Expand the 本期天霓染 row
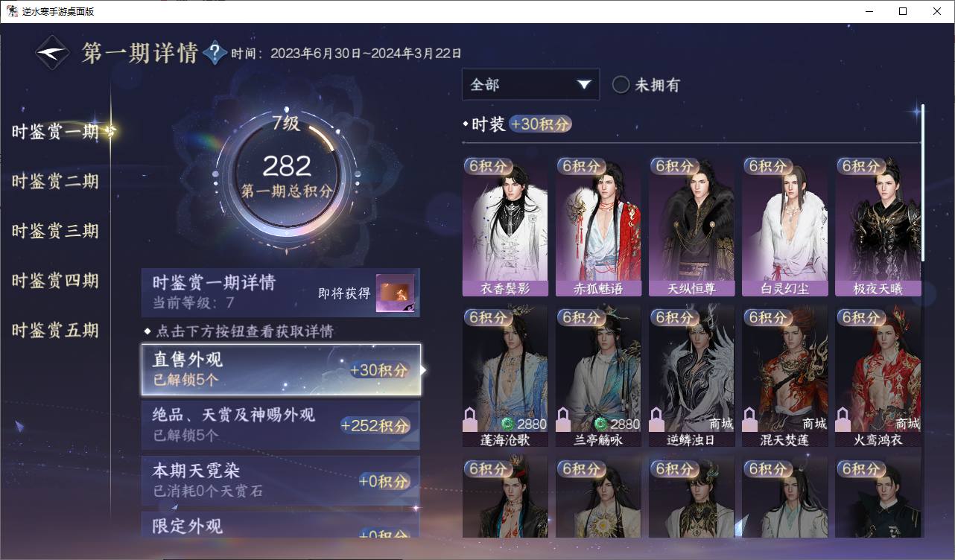Image resolution: width=955 pixels, height=560 pixels. point(281,480)
